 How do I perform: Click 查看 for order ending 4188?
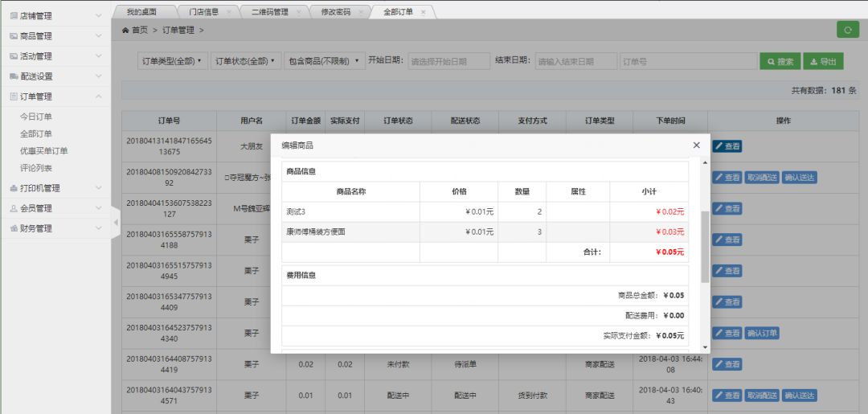point(727,240)
